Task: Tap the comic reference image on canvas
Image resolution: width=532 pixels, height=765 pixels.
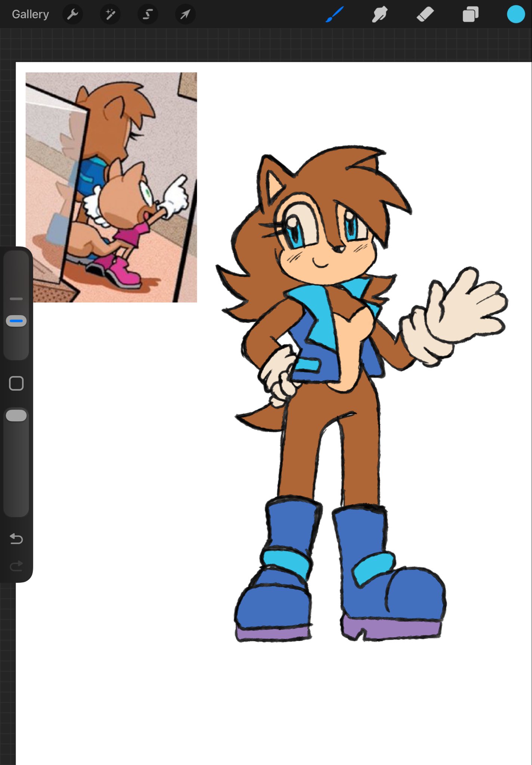Action: pyautogui.click(x=111, y=187)
